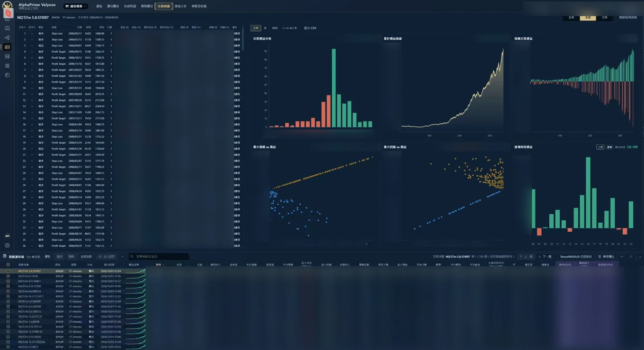Viewport: 644px width, 350px height.
Task: Tick checkbox for NQ'57m 0.15.19156 row
Action: (x=8, y=286)
